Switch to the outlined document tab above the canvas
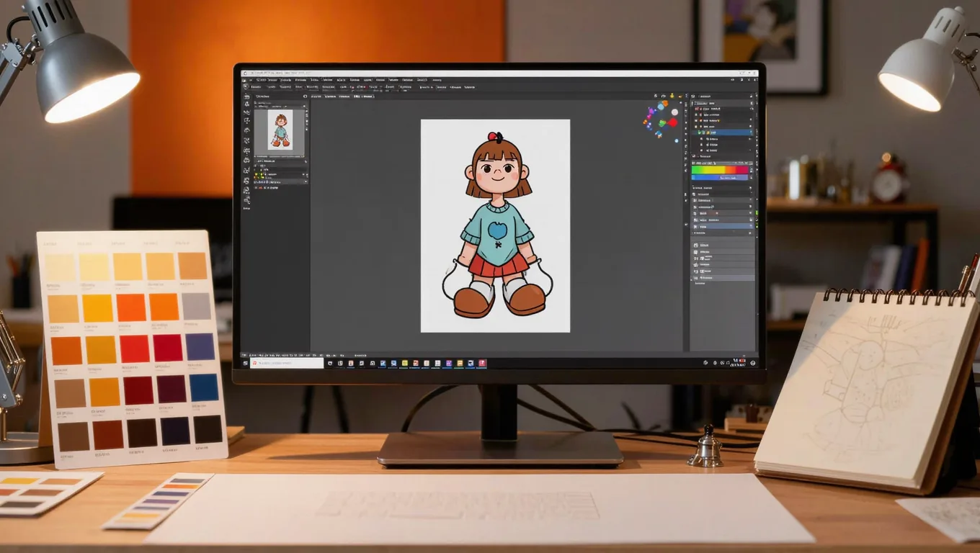This screenshot has height=553, width=980. pyautogui.click(x=364, y=96)
